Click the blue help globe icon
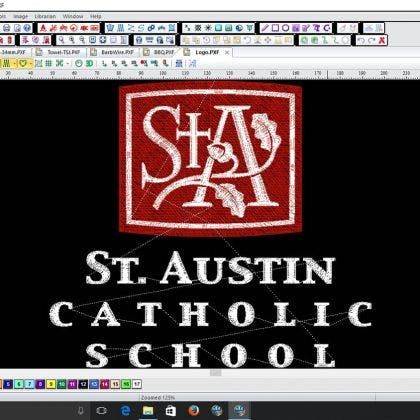Screen dimensions: 420x420 pos(28,28)
